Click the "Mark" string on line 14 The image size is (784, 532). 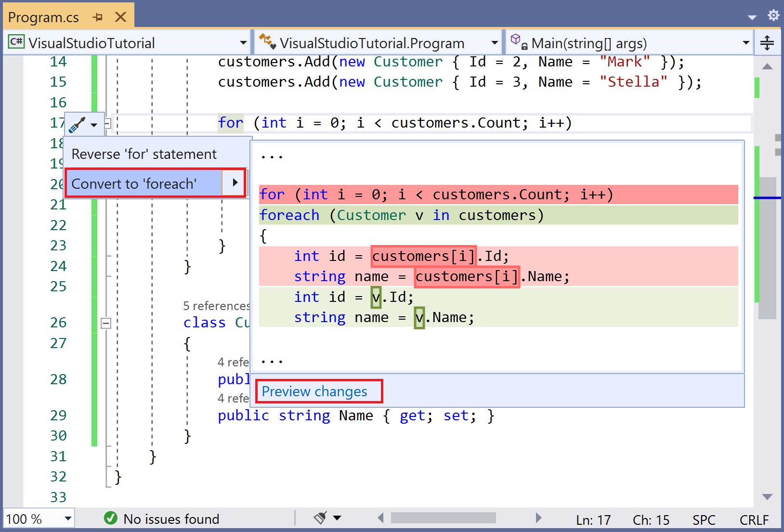click(625, 62)
